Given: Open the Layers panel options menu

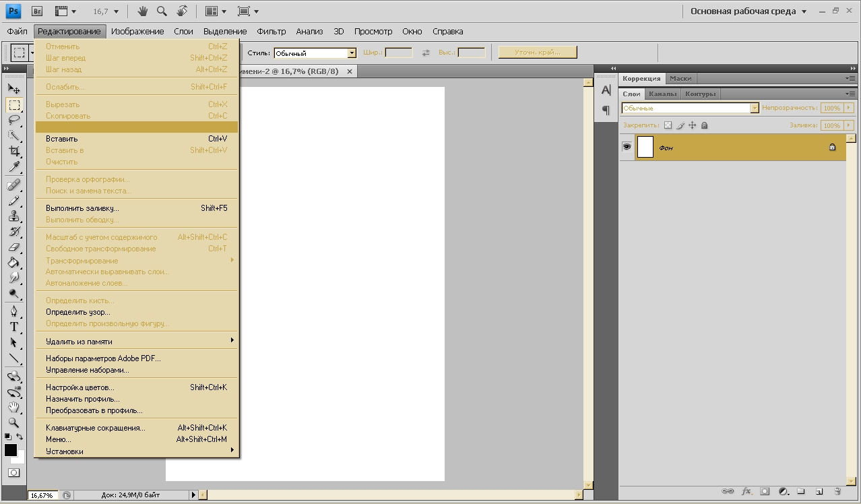Looking at the screenshot, I should click(850, 94).
